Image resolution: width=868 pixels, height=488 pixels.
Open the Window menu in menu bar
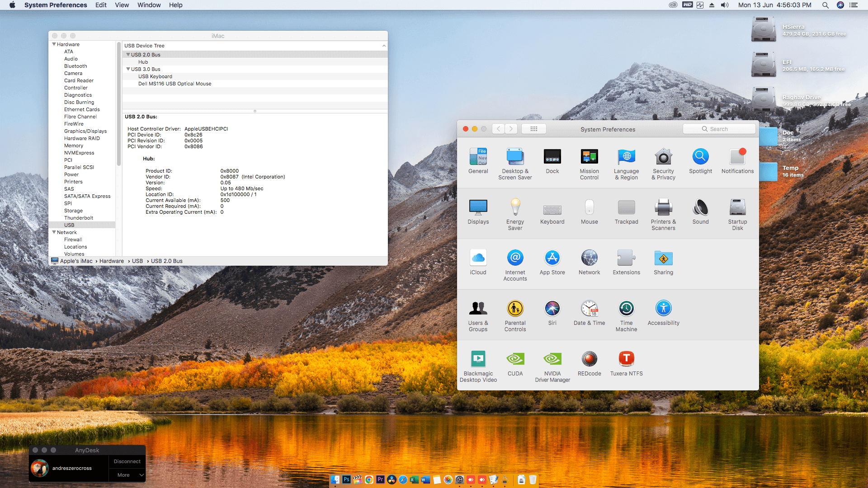149,5
